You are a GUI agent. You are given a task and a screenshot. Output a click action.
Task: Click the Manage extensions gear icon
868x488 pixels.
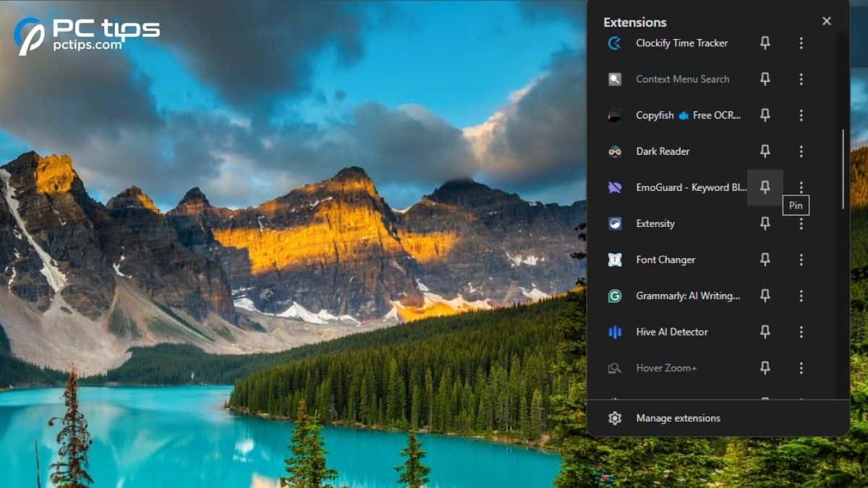click(x=615, y=418)
